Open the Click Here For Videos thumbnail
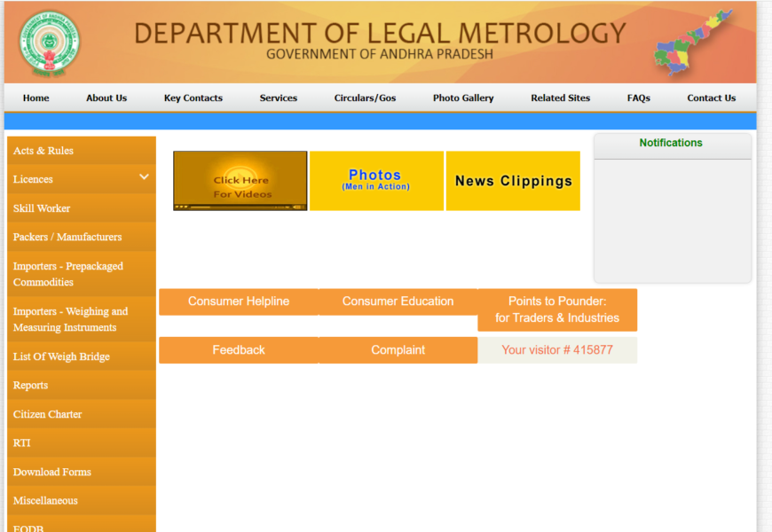The image size is (772, 532). (240, 181)
